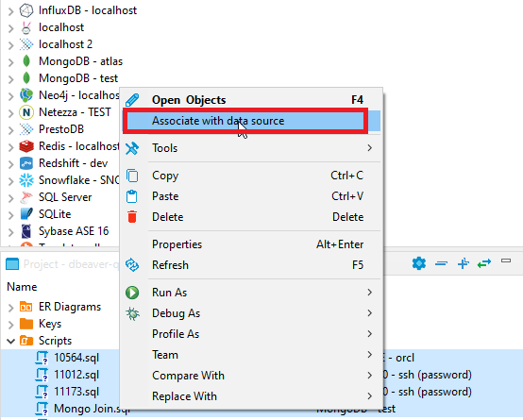The width and height of the screenshot is (523, 420).
Task: Click the 10564.sql script file icon
Action: tap(42, 358)
